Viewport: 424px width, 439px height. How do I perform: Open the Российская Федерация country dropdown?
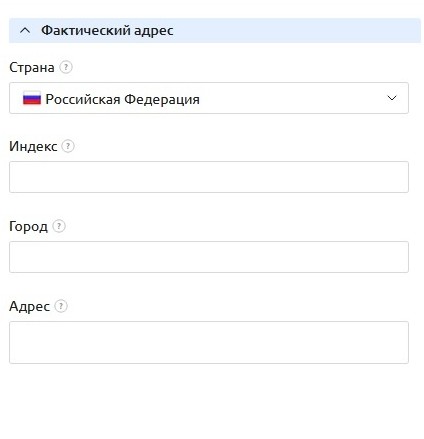point(209,98)
